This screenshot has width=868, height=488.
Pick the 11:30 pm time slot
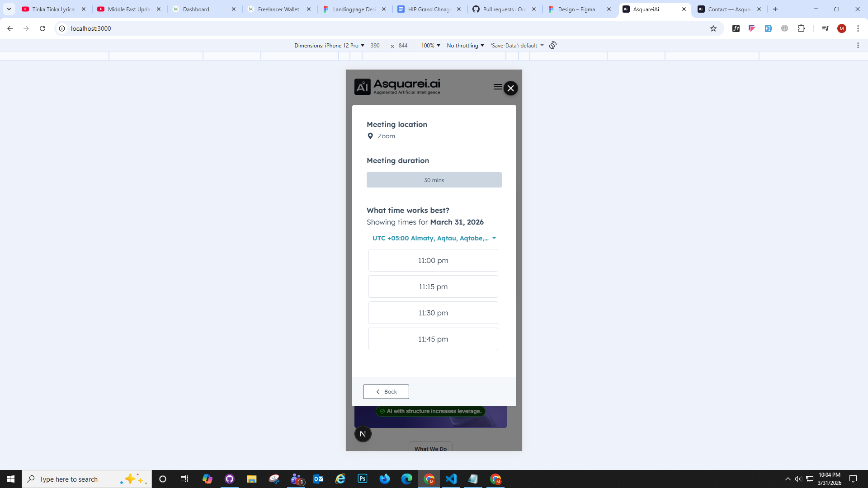(x=433, y=313)
